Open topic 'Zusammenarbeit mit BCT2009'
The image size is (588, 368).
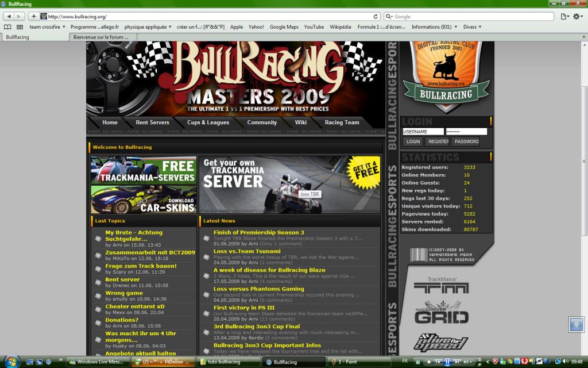(x=150, y=252)
